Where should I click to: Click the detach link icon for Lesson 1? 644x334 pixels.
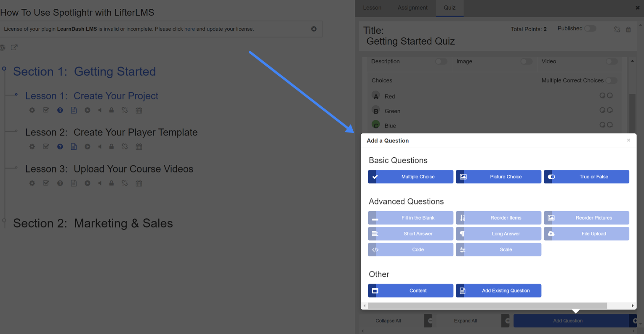click(125, 110)
